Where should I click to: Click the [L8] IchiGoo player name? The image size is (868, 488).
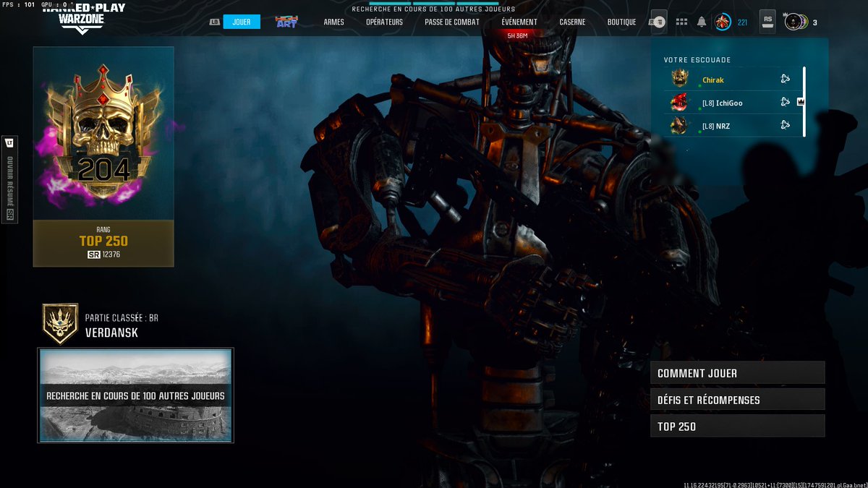(722, 103)
